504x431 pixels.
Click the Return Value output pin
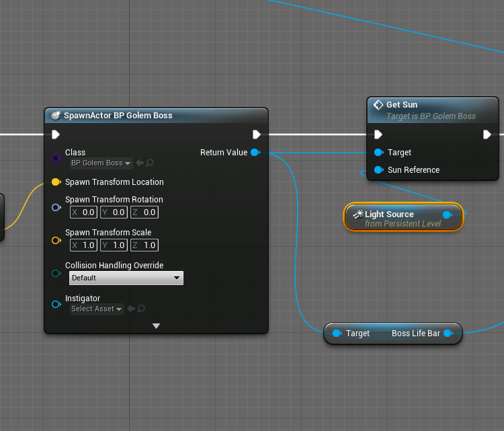(255, 153)
